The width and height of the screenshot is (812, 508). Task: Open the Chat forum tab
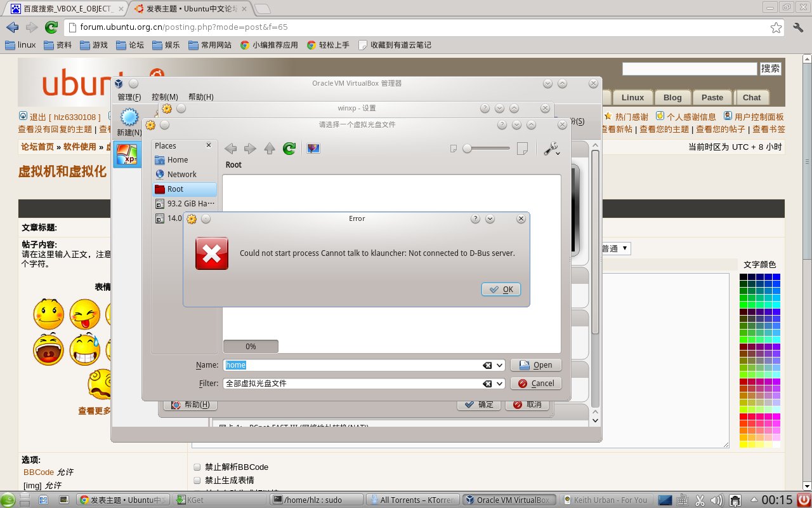click(752, 97)
